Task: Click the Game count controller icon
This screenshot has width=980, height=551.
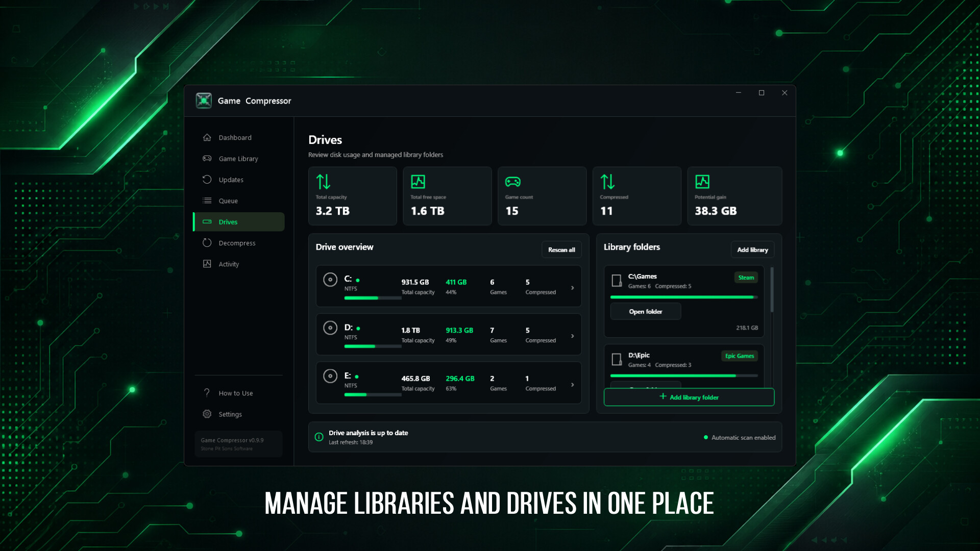Action: click(512, 182)
